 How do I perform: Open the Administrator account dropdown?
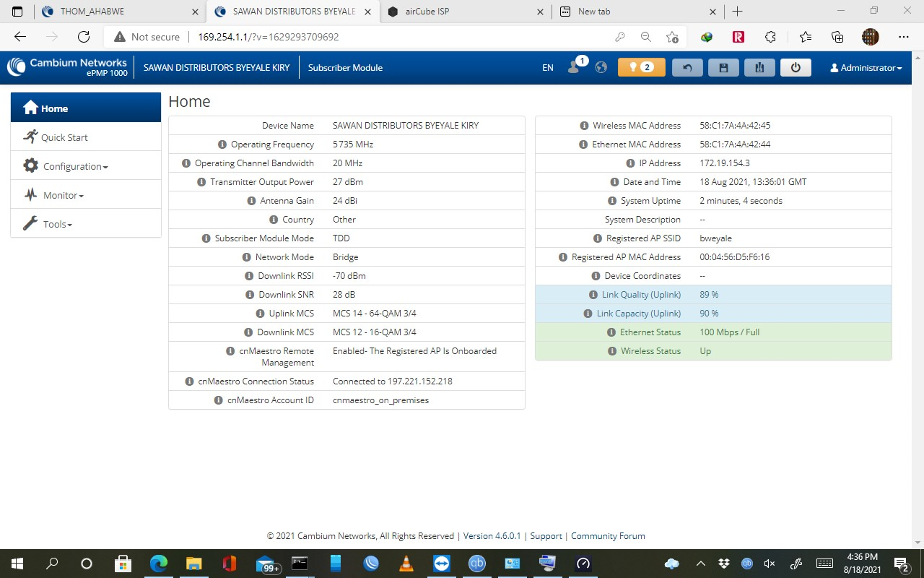point(866,67)
